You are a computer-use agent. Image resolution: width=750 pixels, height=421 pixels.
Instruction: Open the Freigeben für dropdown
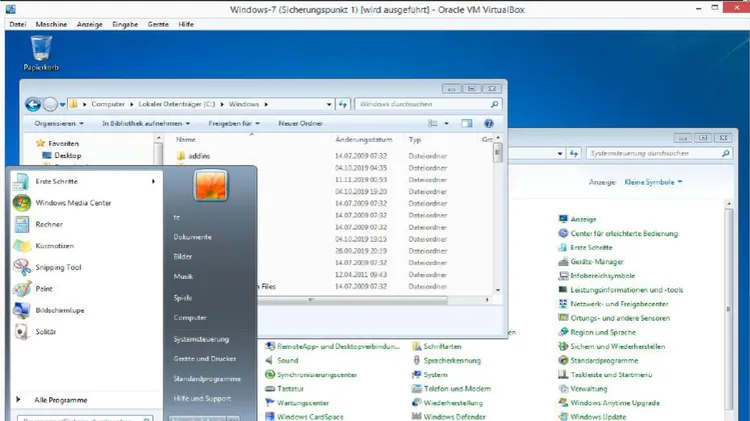(x=234, y=123)
